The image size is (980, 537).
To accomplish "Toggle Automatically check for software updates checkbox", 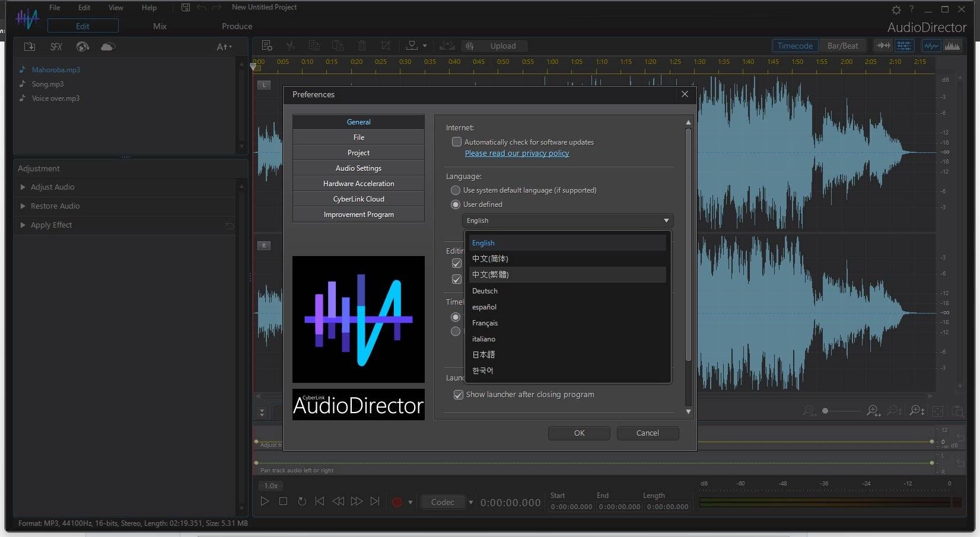I will pos(457,142).
